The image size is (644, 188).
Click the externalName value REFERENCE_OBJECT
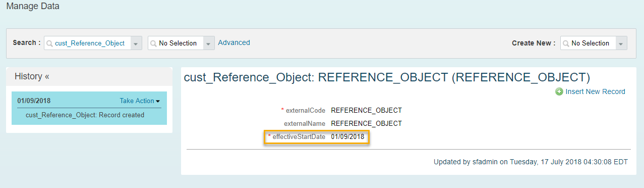point(366,123)
